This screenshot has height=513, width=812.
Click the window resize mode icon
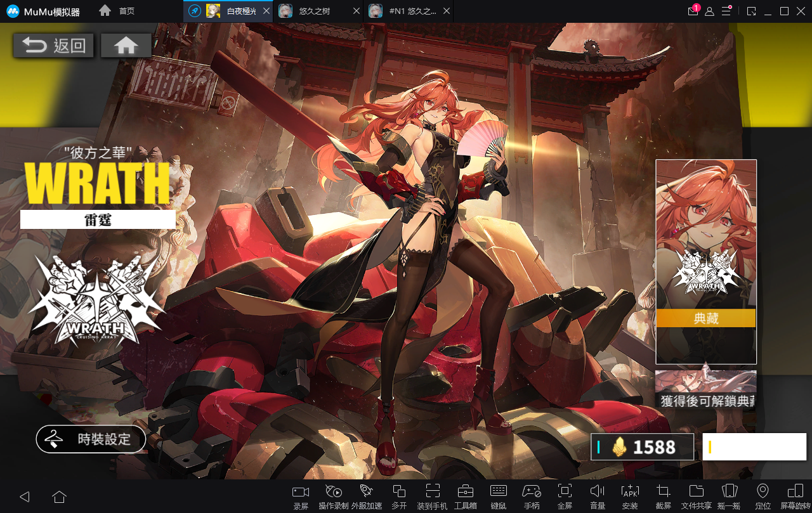point(752,11)
